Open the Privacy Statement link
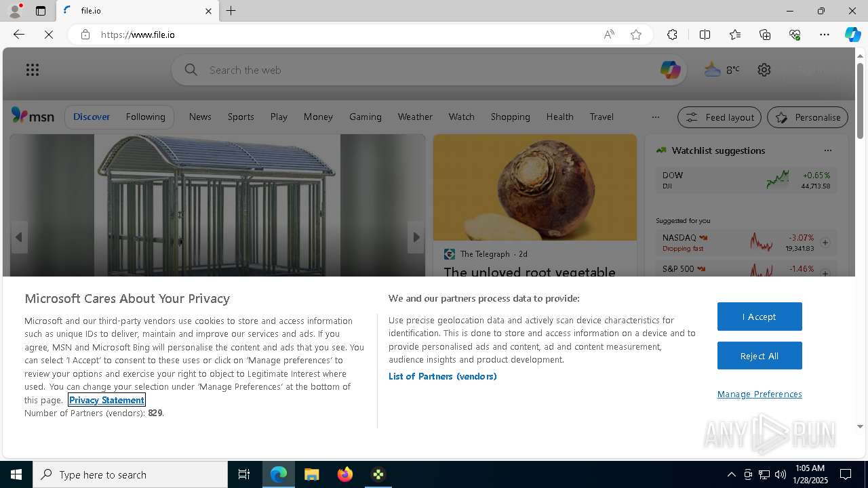The width and height of the screenshot is (868, 488). coord(106,400)
